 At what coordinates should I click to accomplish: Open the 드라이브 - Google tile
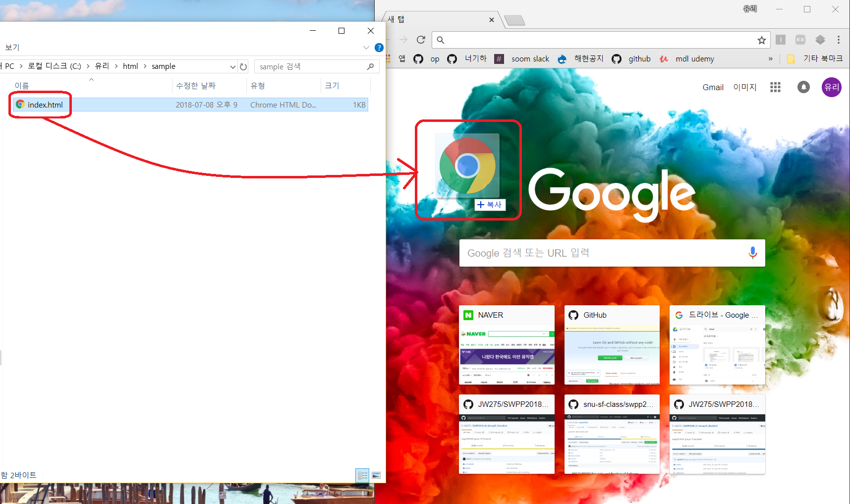point(717,345)
